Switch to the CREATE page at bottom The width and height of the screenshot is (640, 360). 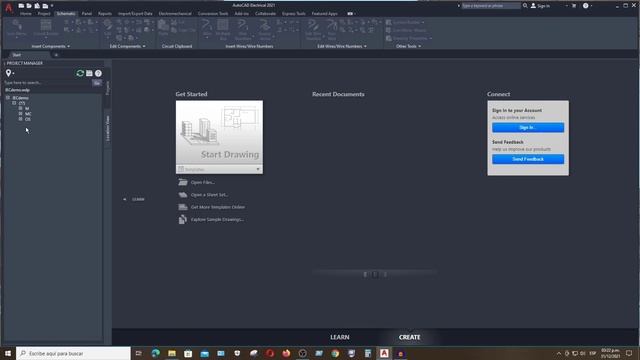[409, 337]
